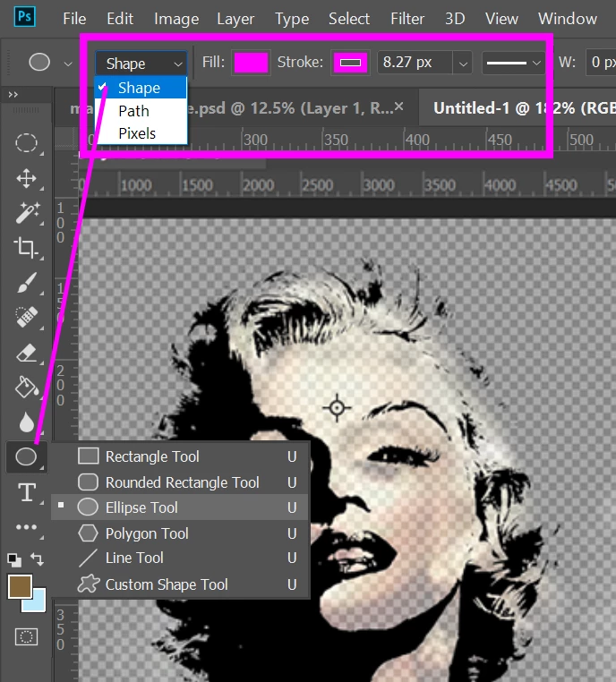Click the brown foreground color swatch

(20, 586)
